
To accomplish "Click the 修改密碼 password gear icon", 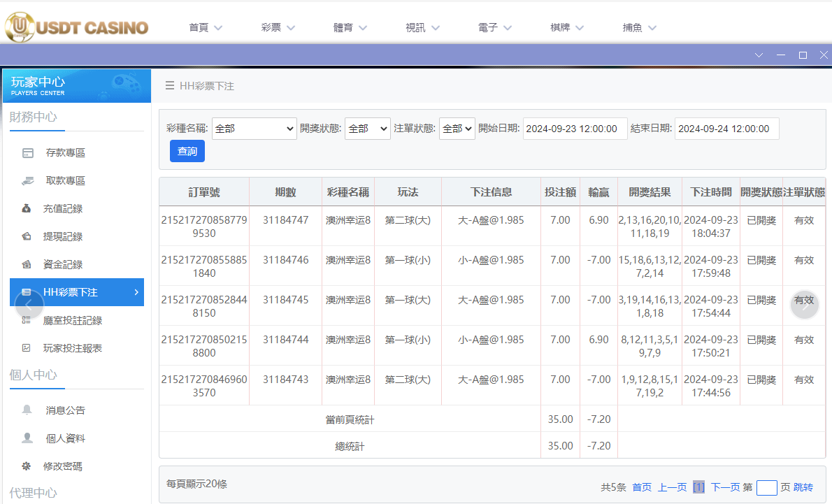I will [27, 466].
